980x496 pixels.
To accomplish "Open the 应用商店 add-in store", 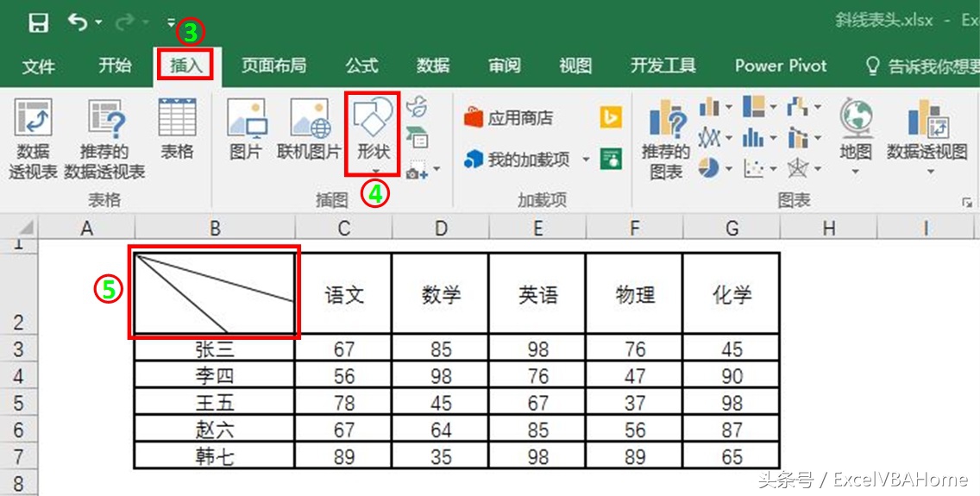I will pos(509,117).
